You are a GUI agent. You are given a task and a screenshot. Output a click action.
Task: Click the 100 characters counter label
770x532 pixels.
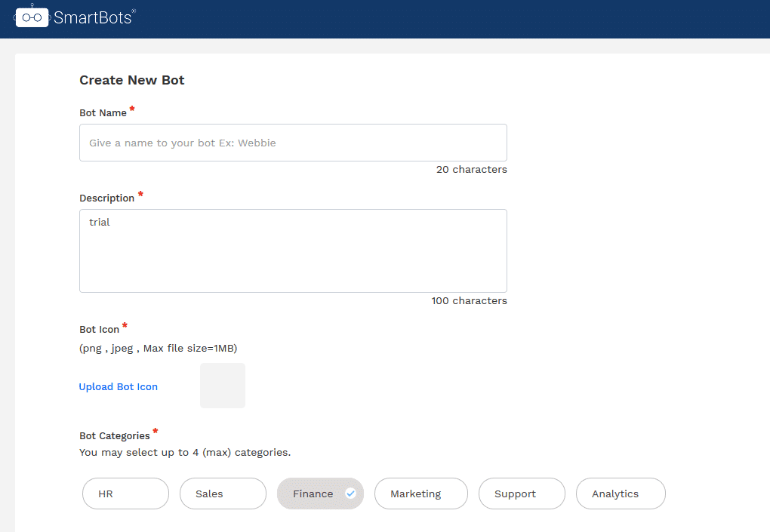click(469, 300)
